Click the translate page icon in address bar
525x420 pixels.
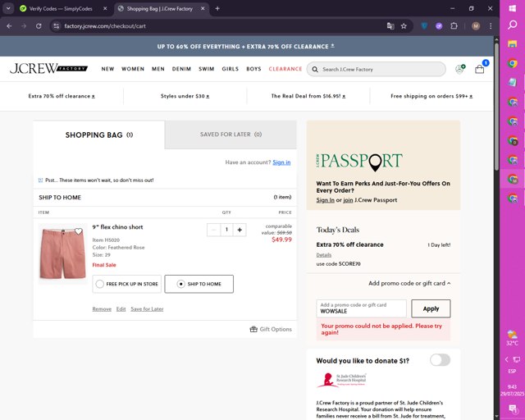click(390, 26)
